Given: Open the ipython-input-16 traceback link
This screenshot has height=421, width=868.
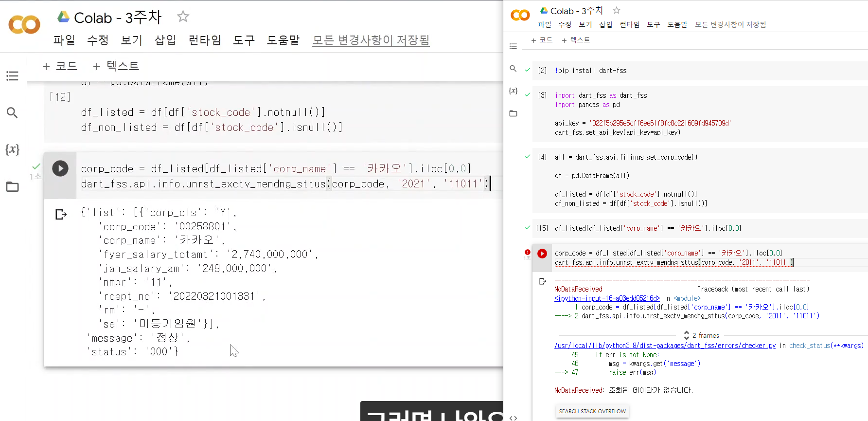Looking at the screenshot, I should (x=607, y=298).
